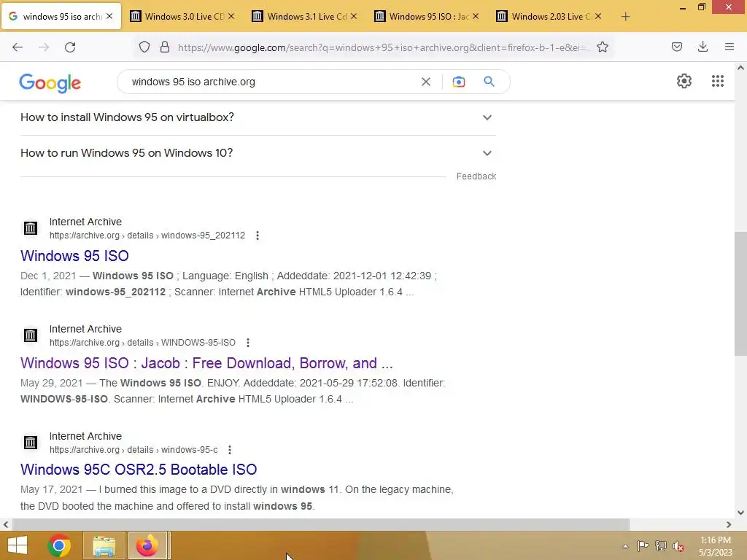Show hidden system tray icons

click(x=625, y=546)
